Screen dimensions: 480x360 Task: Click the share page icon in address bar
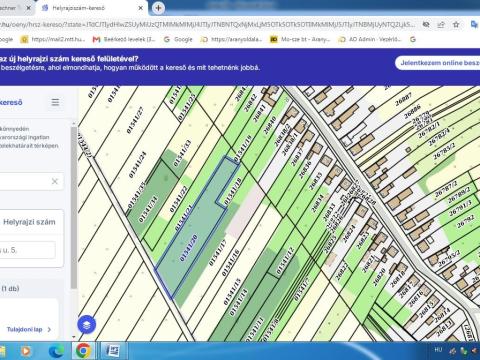[x=441, y=25]
